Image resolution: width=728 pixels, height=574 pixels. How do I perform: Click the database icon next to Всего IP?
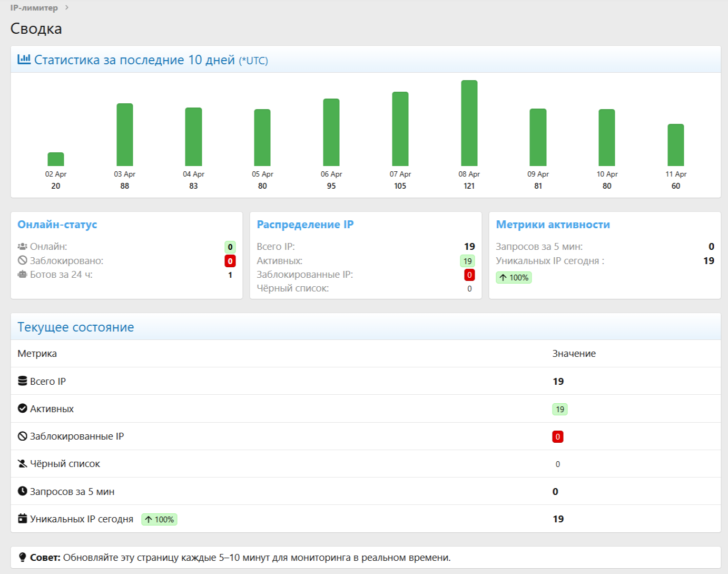point(23,381)
